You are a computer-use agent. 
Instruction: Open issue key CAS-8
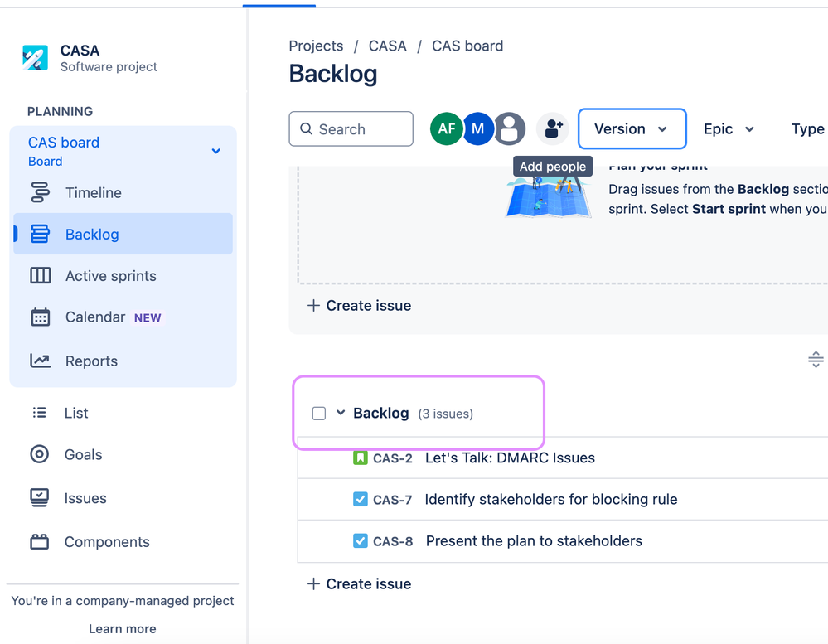pos(393,541)
